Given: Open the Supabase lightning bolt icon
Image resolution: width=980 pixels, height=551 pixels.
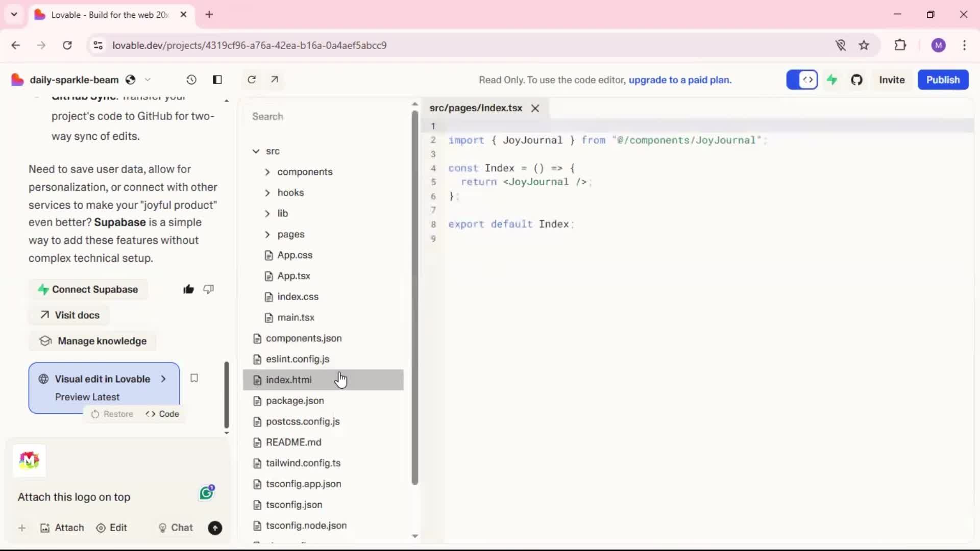Looking at the screenshot, I should point(832,80).
